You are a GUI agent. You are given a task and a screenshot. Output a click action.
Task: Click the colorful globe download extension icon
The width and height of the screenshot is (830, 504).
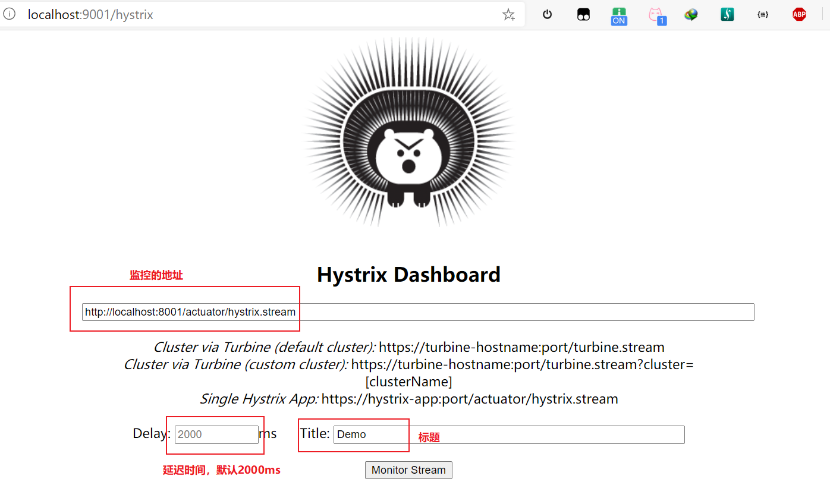click(x=691, y=15)
